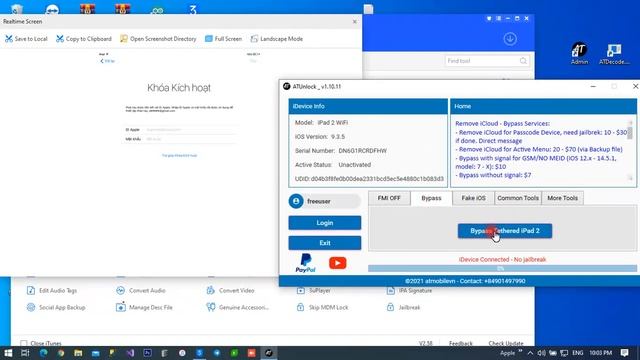
Task: Click Check Update in 3uTools footer
Action: [x=506, y=343]
